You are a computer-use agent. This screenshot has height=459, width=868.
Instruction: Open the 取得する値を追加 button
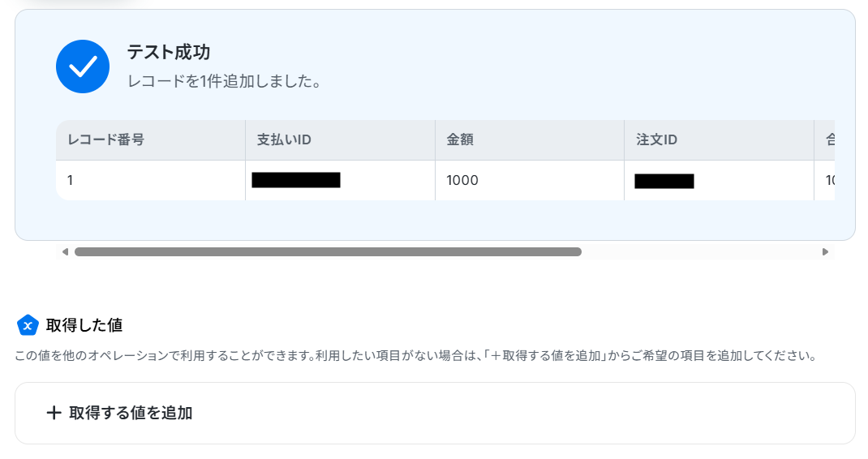coord(435,413)
